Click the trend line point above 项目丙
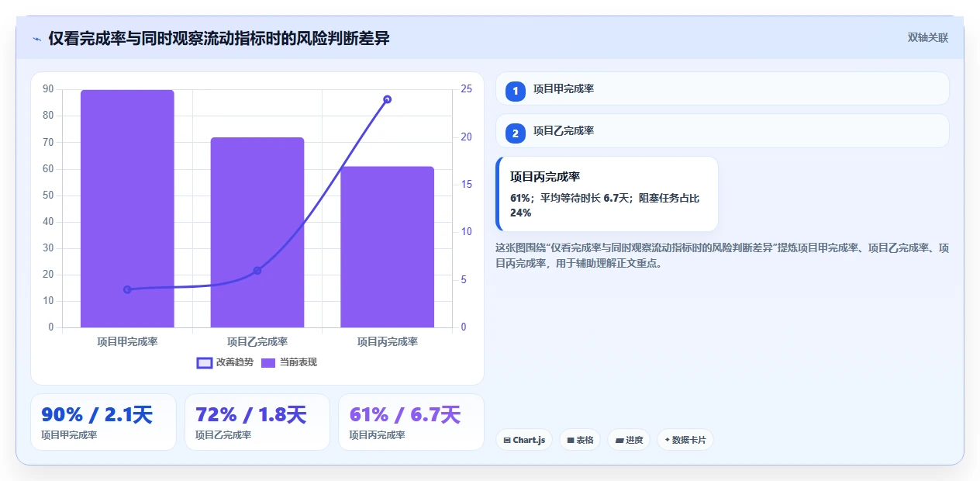 pos(387,99)
